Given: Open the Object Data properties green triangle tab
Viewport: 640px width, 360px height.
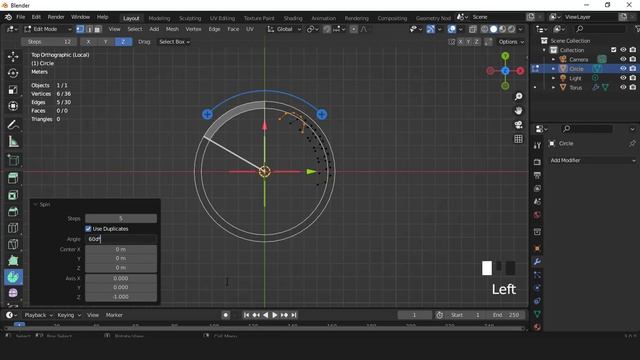Looking at the screenshot, I should pyautogui.click(x=537, y=314).
